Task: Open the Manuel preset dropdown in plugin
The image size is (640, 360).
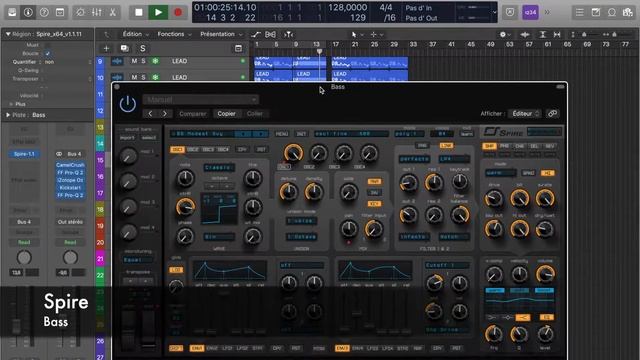Action: 200,100
